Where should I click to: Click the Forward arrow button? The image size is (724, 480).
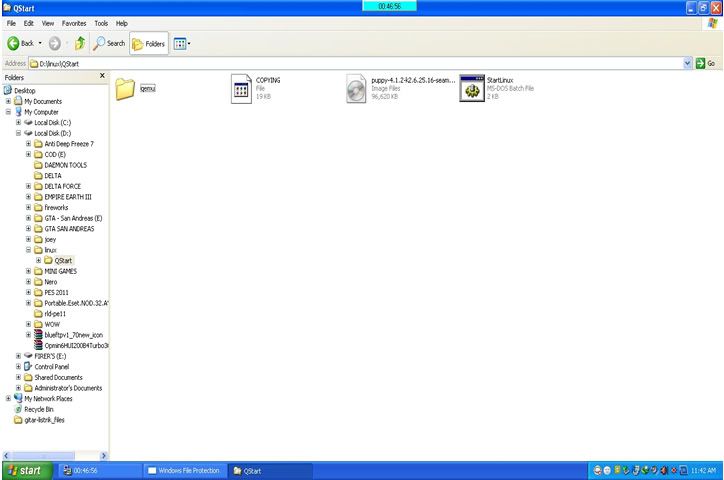pyautogui.click(x=54, y=43)
